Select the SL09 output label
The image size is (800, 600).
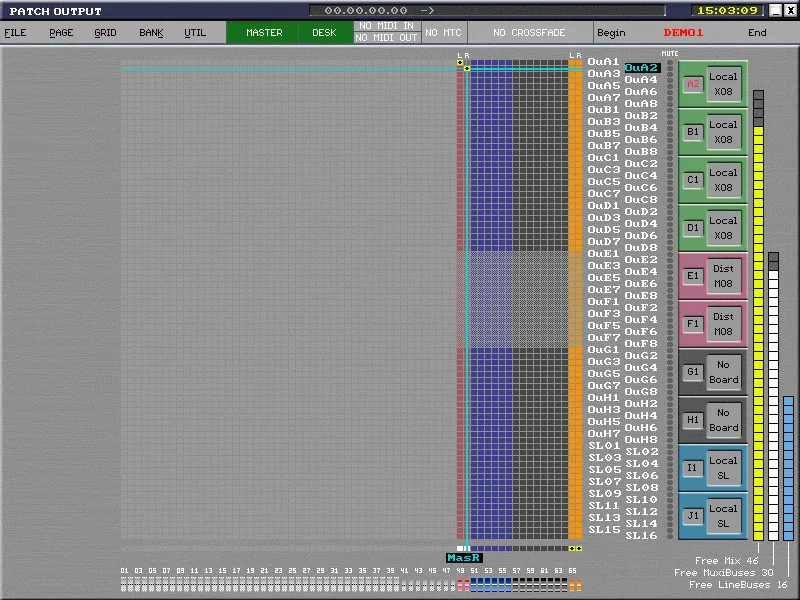[605, 493]
